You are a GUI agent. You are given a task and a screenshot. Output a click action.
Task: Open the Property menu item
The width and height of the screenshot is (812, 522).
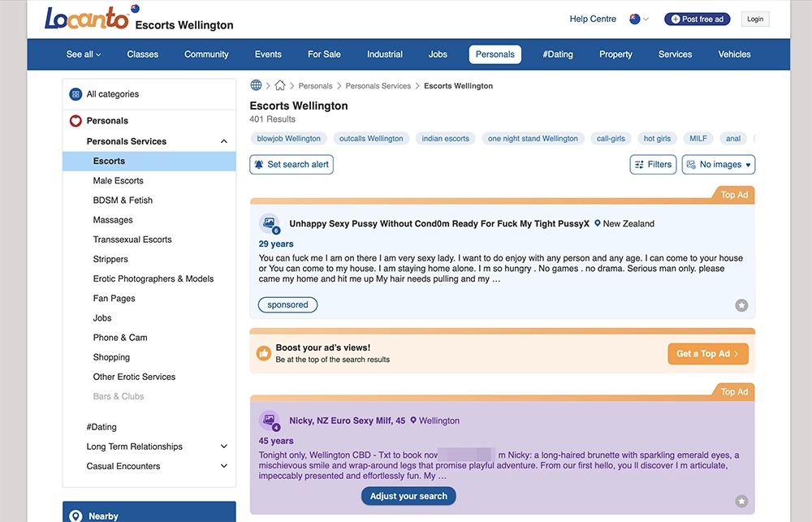point(615,54)
